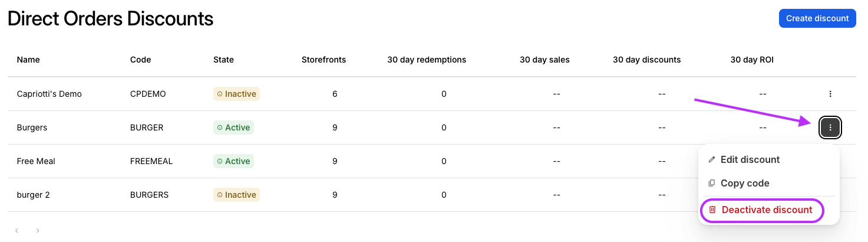This screenshot has height=242, width=868.
Task: Click the 30 day redemptions column header
Action: tap(427, 60)
